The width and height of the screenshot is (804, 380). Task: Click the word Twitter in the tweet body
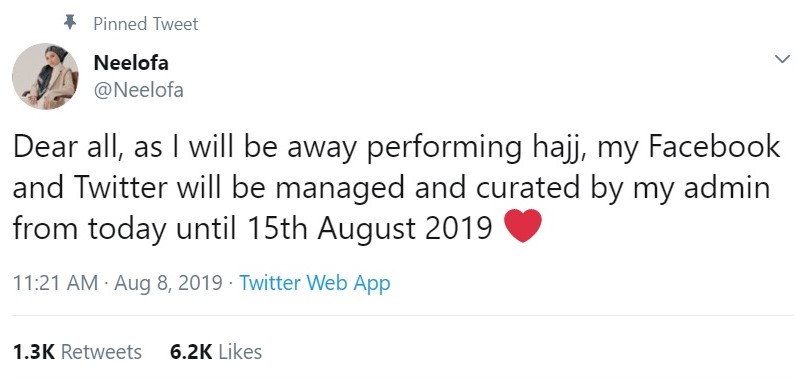[x=123, y=188]
